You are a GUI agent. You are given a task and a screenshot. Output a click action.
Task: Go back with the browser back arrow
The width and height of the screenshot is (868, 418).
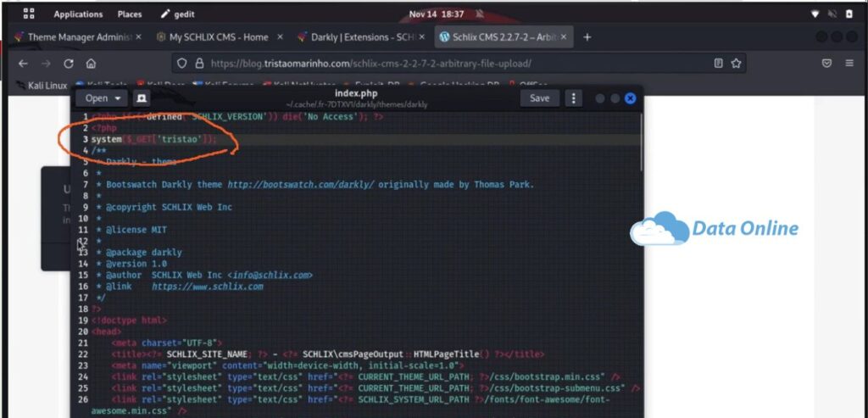click(23, 64)
